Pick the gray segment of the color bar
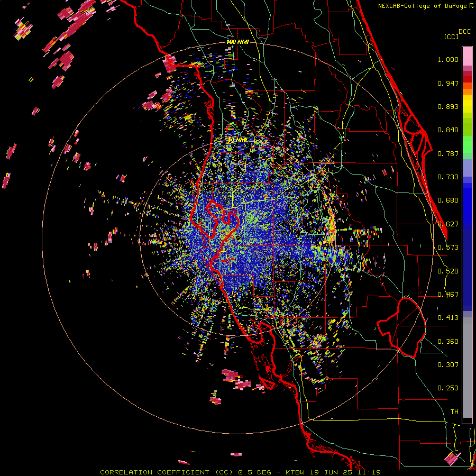Screen dimensions: 476x476 pos(467,368)
